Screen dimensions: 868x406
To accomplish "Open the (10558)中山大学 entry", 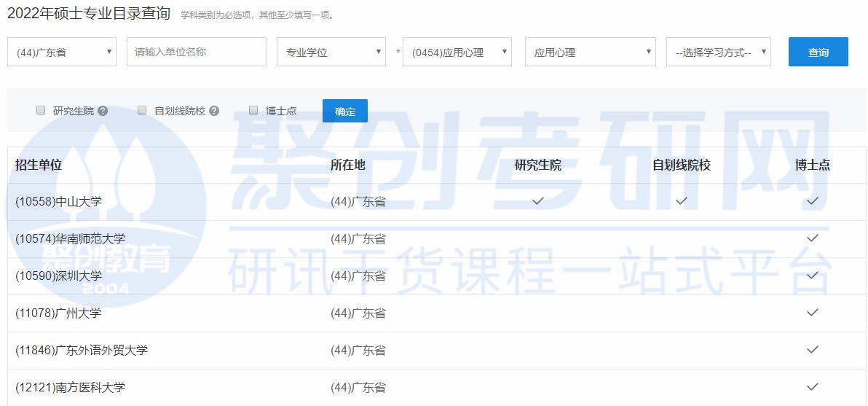I will (59, 202).
